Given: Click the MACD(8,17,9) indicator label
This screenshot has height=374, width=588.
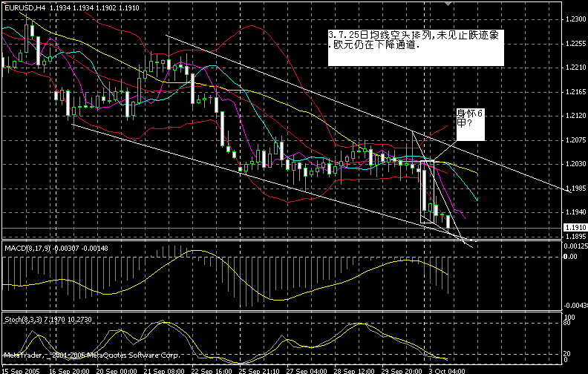Looking at the screenshot, I should click(x=27, y=246).
